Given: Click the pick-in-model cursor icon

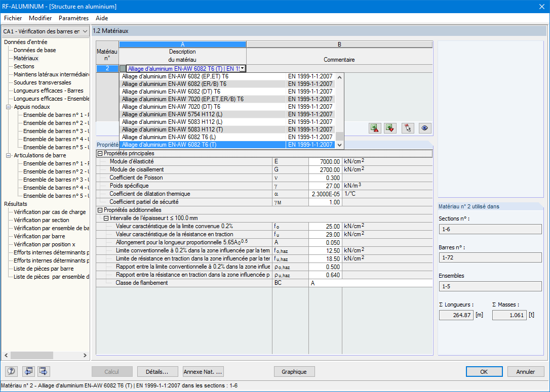Looking at the screenshot, I should (x=408, y=128).
